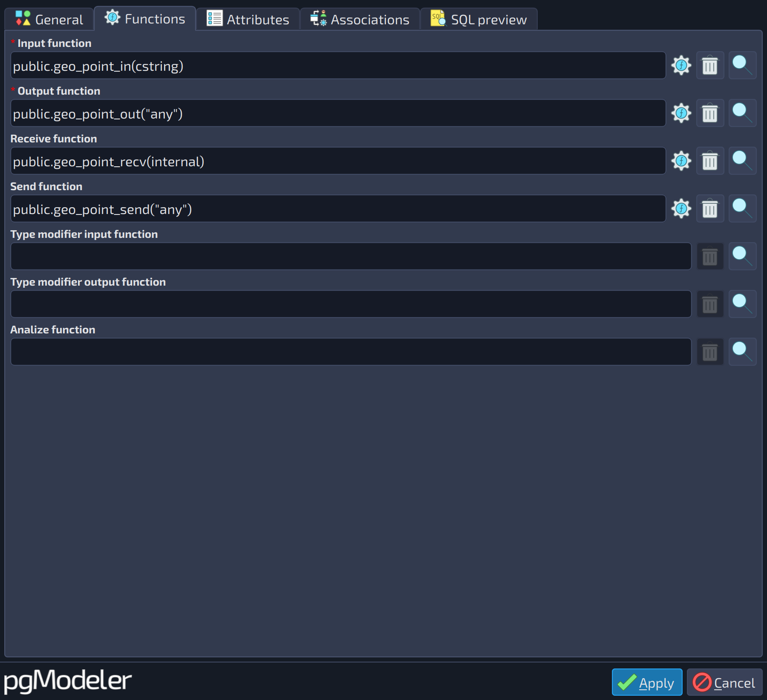This screenshot has width=767, height=700.
Task: Browse for Output function with magnifier icon
Action: click(742, 113)
